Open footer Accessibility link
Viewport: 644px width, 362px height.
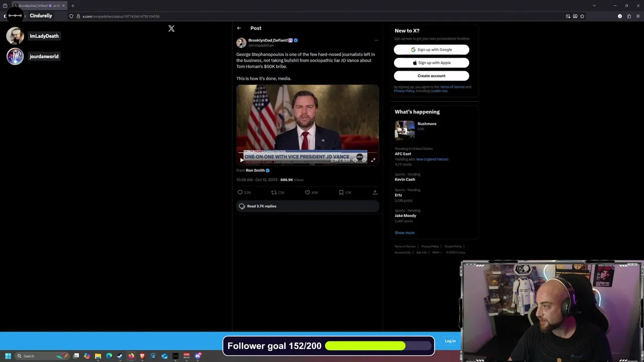[403, 252]
